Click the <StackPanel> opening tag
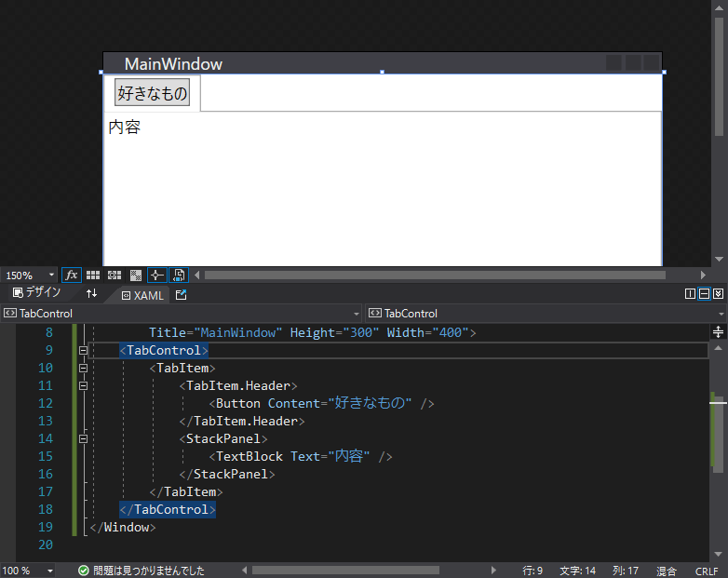The image size is (728, 578). pyautogui.click(x=223, y=438)
